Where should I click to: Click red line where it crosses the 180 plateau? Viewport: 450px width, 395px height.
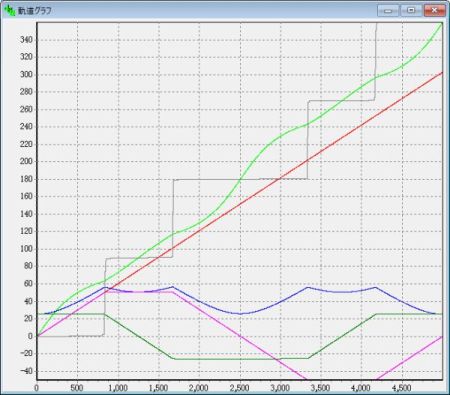(x=279, y=179)
